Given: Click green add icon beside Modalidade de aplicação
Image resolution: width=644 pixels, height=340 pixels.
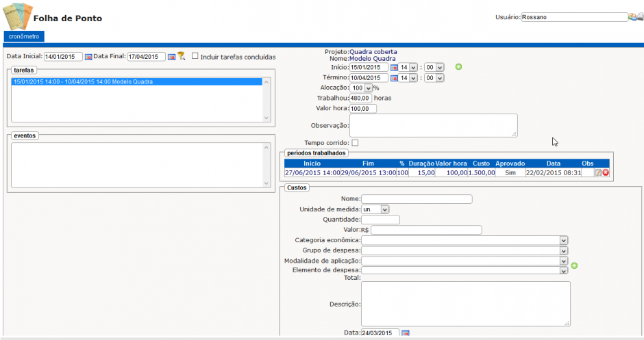Looking at the screenshot, I should pyautogui.click(x=575, y=265).
